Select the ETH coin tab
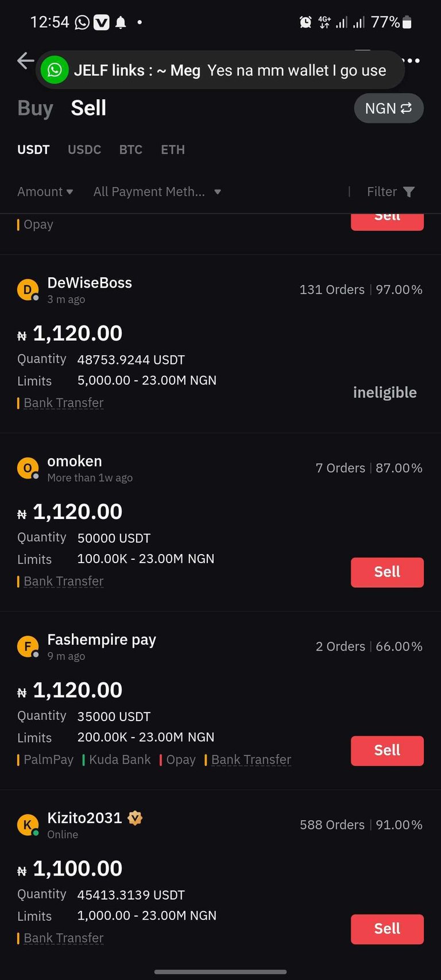Image resolution: width=441 pixels, height=980 pixels. [x=172, y=150]
